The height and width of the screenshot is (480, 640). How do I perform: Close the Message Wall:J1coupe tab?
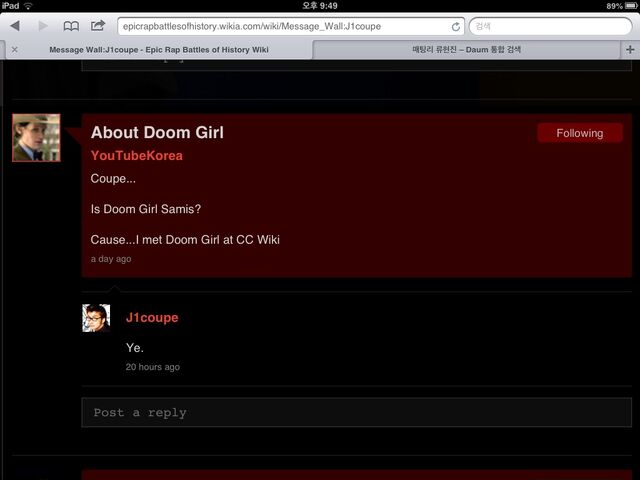pyautogui.click(x=15, y=49)
